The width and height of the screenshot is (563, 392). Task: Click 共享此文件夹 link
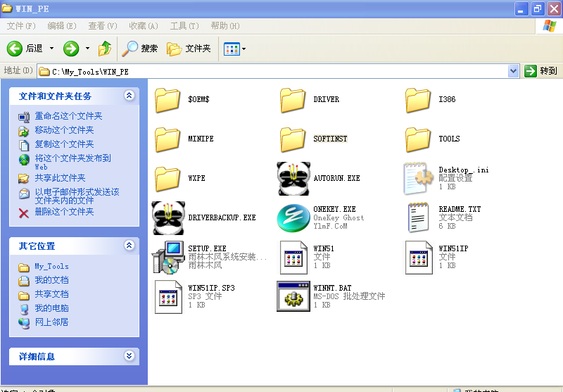60,177
